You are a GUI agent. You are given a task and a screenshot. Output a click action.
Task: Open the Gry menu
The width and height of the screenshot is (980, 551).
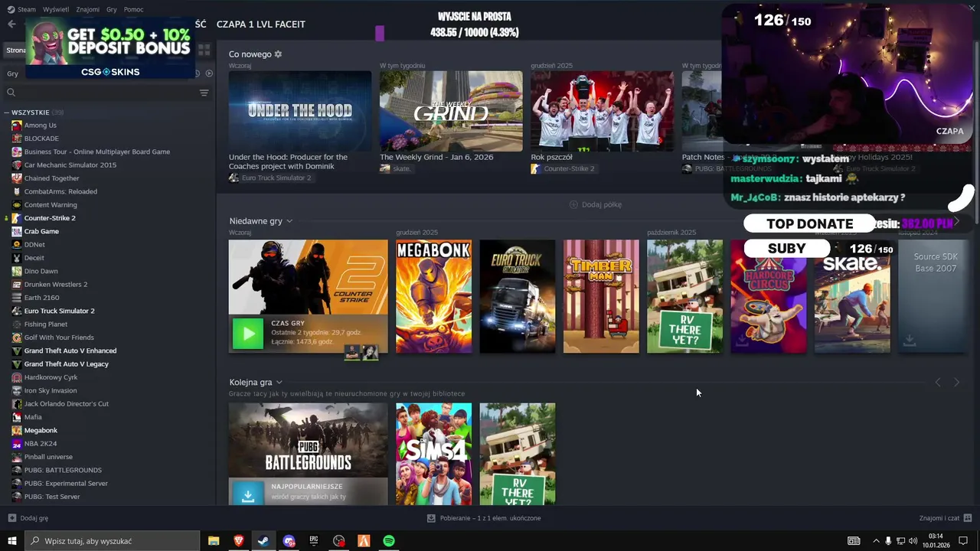point(112,9)
